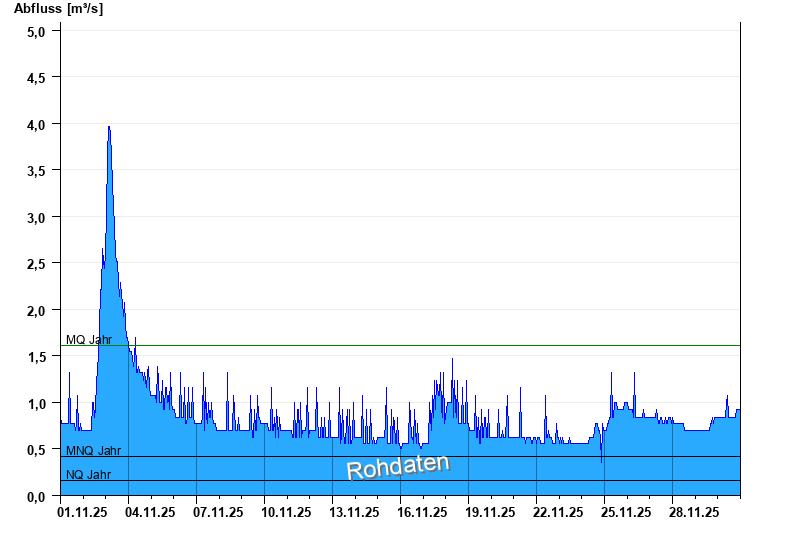The width and height of the screenshot is (800, 550).
Task: Select the 28.11.25 date label
Action: tap(694, 512)
